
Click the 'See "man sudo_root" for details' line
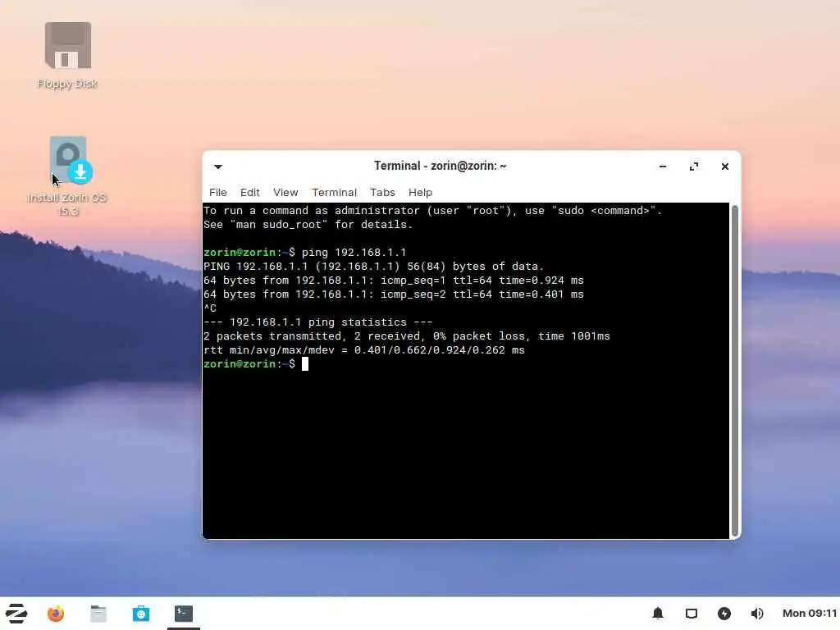point(308,225)
